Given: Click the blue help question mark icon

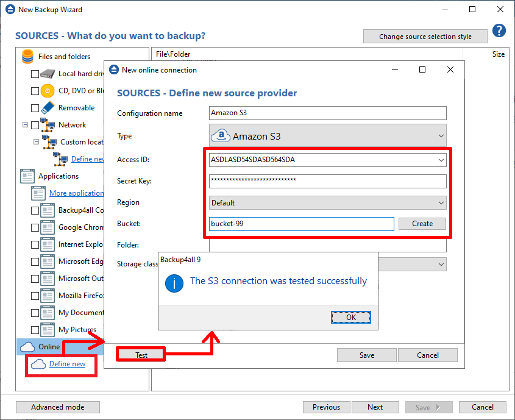Looking at the screenshot, I should point(499,30).
